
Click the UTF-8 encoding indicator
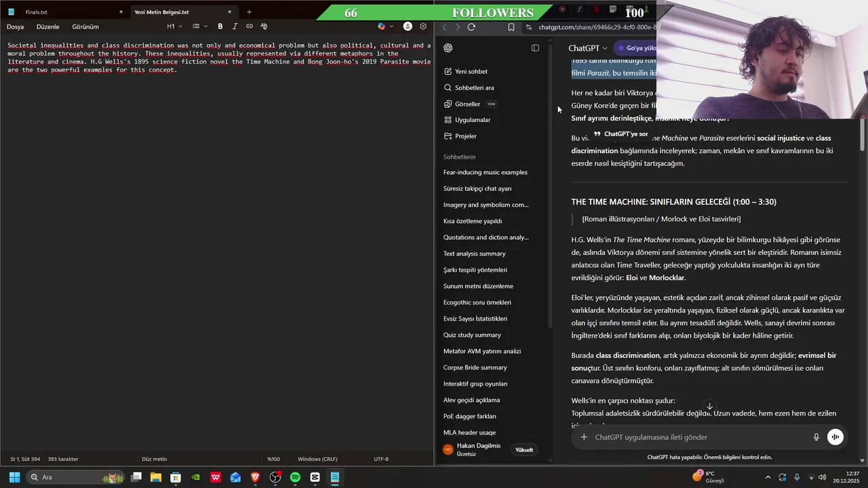[x=381, y=459]
